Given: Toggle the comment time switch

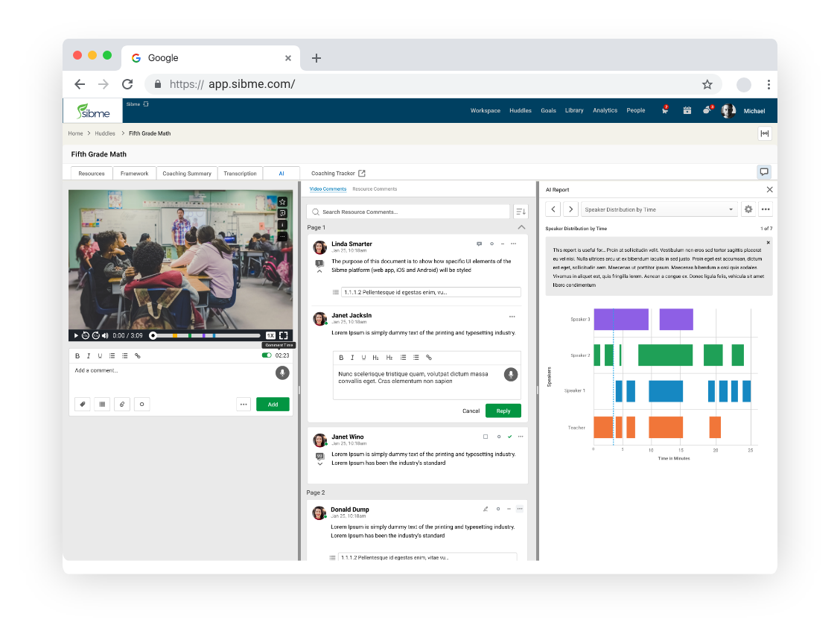Looking at the screenshot, I should 267,355.
